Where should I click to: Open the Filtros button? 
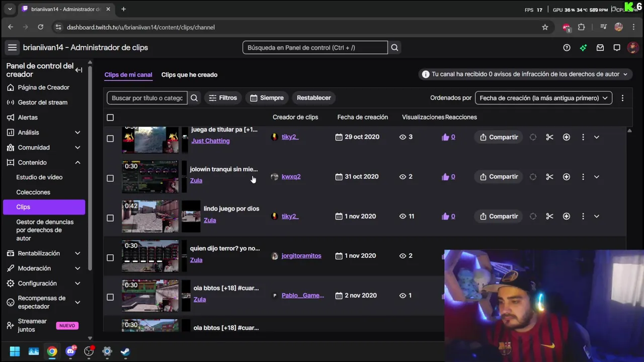coord(223,98)
